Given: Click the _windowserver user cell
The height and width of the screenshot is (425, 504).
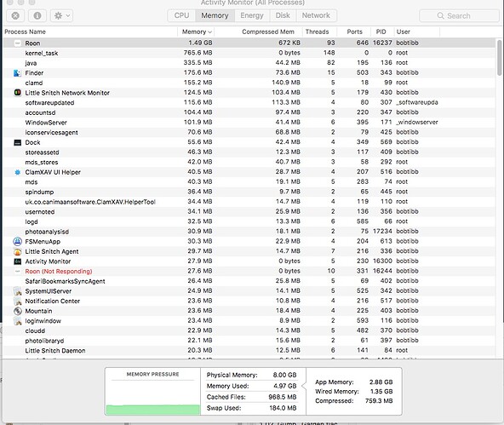Looking at the screenshot, I should (417, 122).
